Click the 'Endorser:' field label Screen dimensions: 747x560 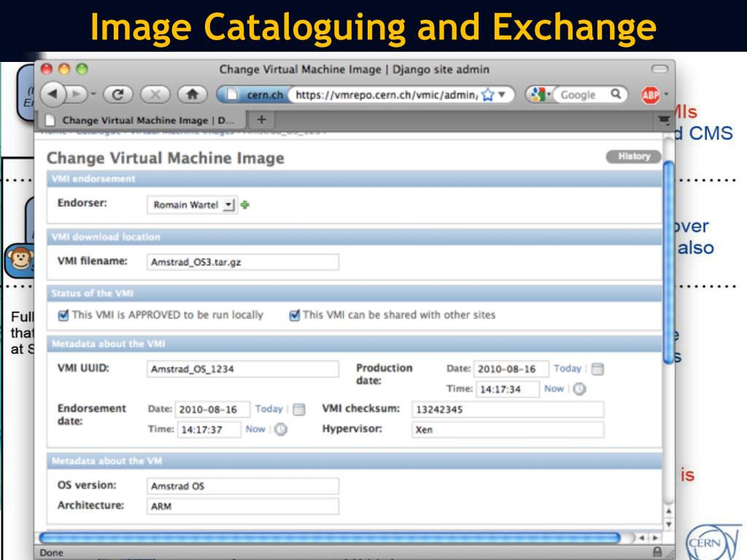click(x=82, y=203)
